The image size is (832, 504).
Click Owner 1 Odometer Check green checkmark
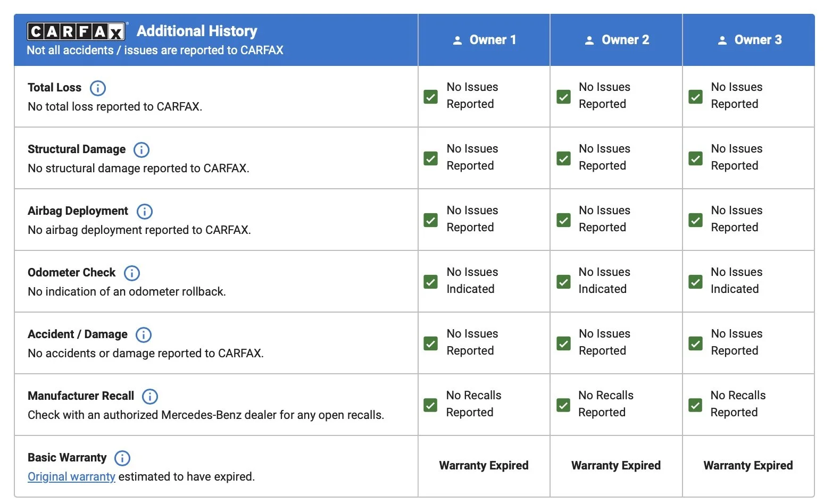[431, 282]
